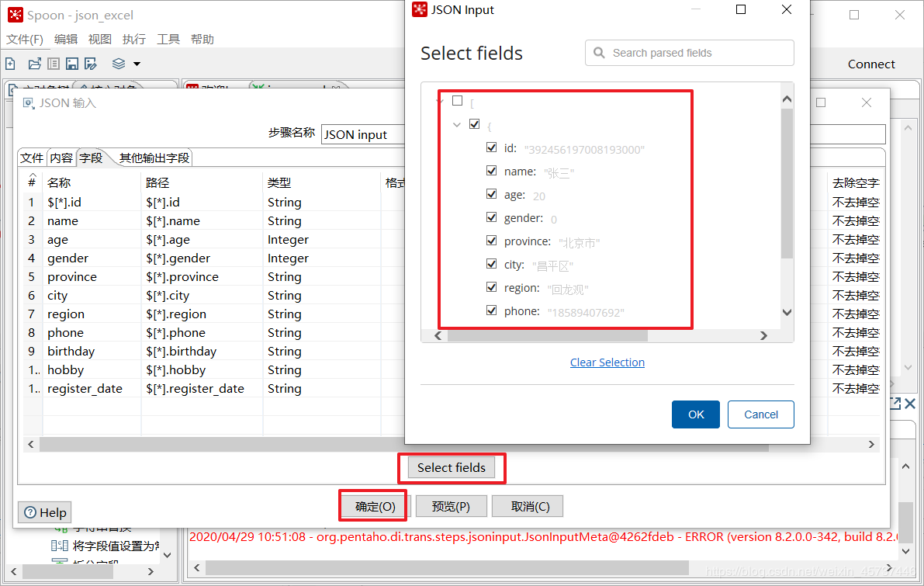Click the 预览(P) button
The height and width of the screenshot is (586, 924).
coord(451,506)
